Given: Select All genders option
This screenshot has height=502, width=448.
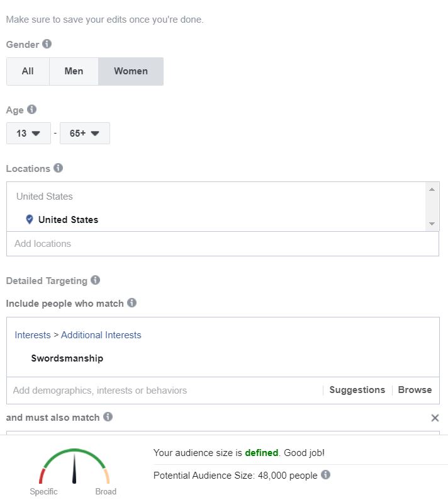Looking at the screenshot, I should point(28,71).
